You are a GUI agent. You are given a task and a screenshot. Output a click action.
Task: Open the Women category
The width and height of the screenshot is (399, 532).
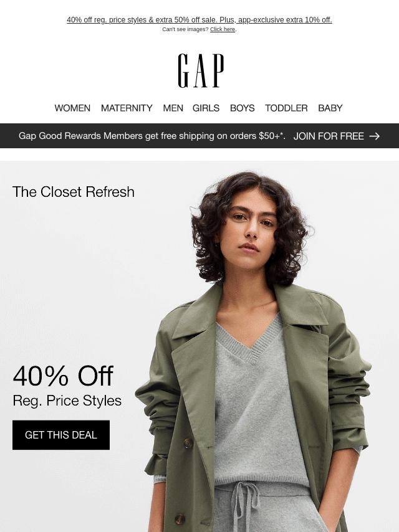[72, 108]
